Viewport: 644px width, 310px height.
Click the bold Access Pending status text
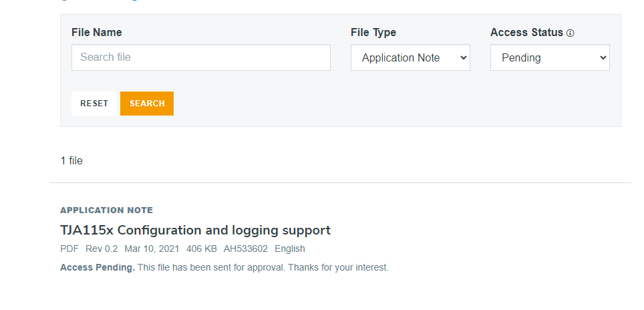[98, 267]
